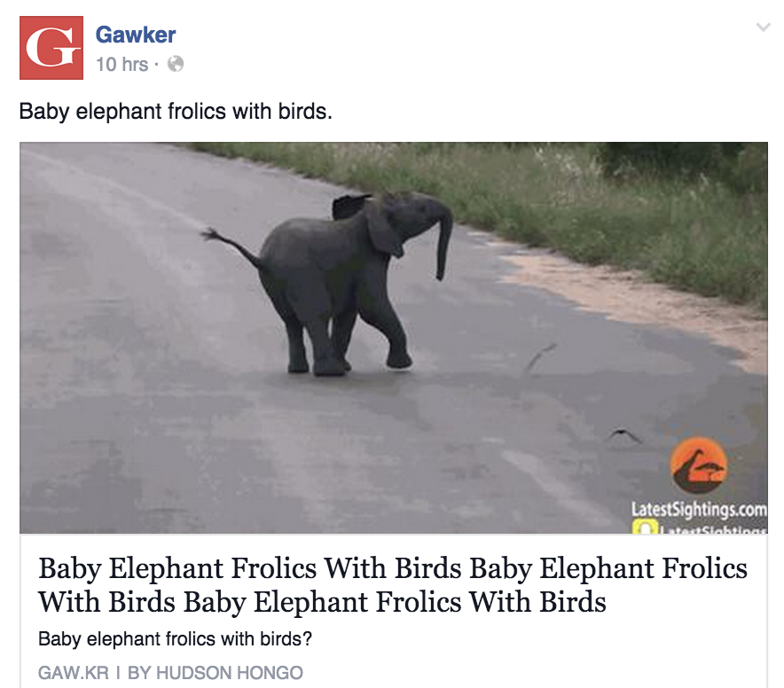Click the elephant's hanging trunk

point(443,240)
